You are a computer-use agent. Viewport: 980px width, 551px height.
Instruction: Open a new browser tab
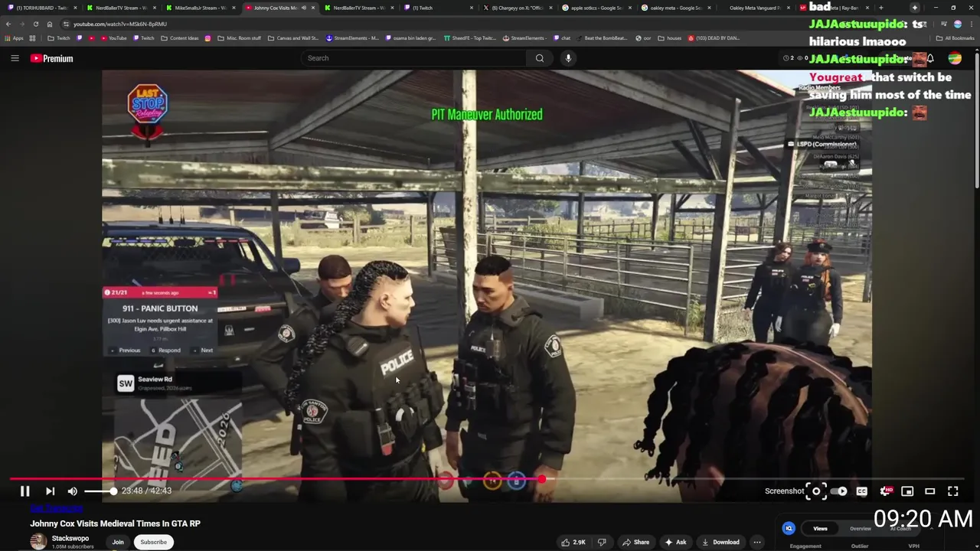click(x=880, y=8)
